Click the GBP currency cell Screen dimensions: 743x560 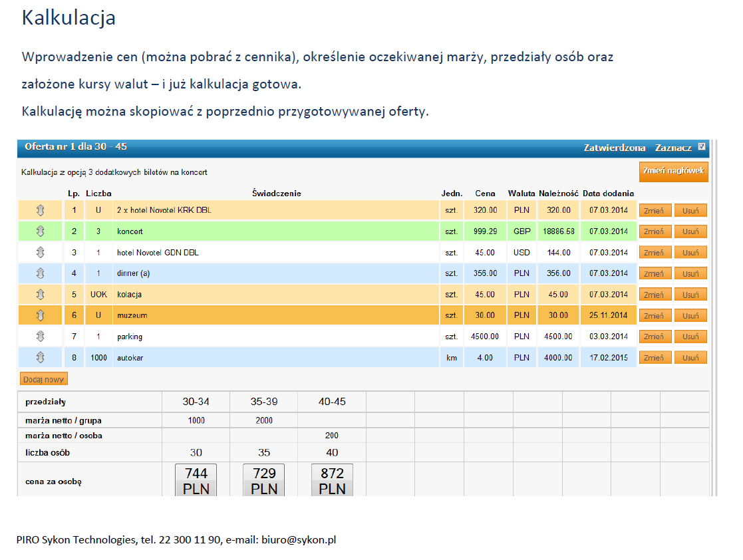[x=521, y=231]
